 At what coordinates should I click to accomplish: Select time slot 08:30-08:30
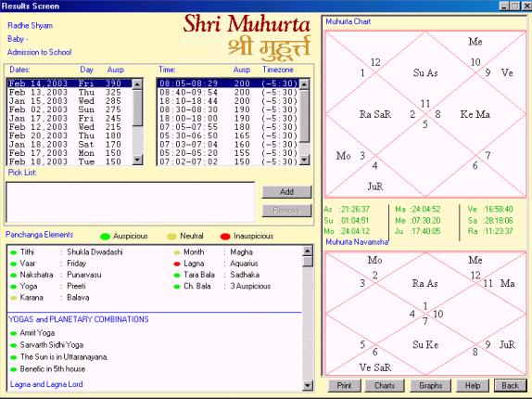[x=228, y=109]
